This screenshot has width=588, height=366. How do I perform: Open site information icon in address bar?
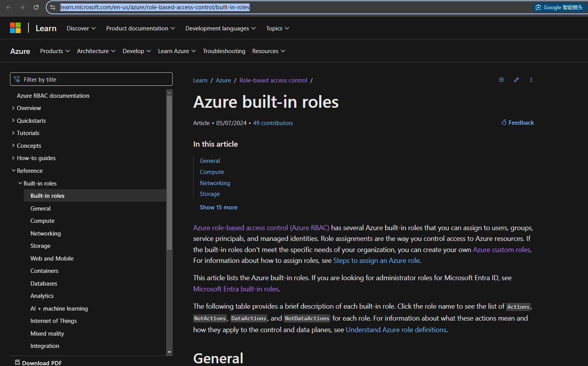pyautogui.click(x=53, y=7)
